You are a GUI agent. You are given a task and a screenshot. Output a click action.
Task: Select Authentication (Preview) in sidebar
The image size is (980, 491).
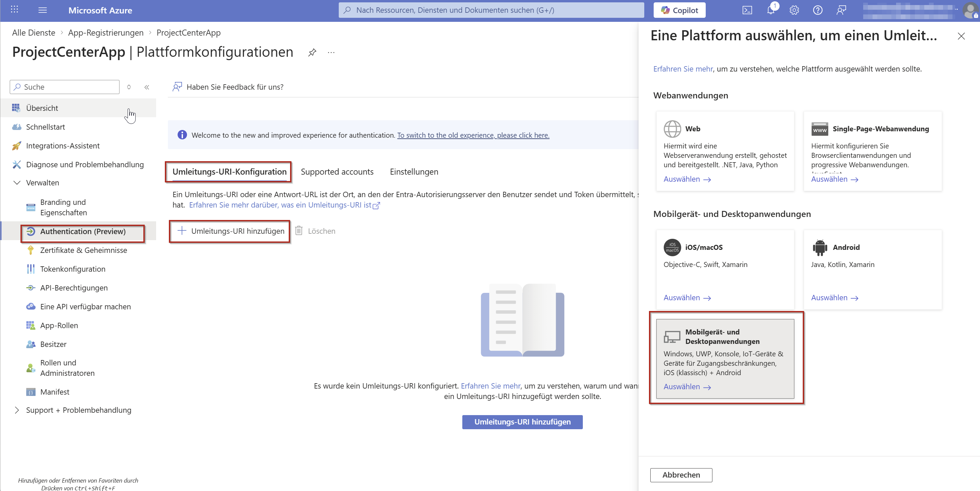click(x=78, y=231)
